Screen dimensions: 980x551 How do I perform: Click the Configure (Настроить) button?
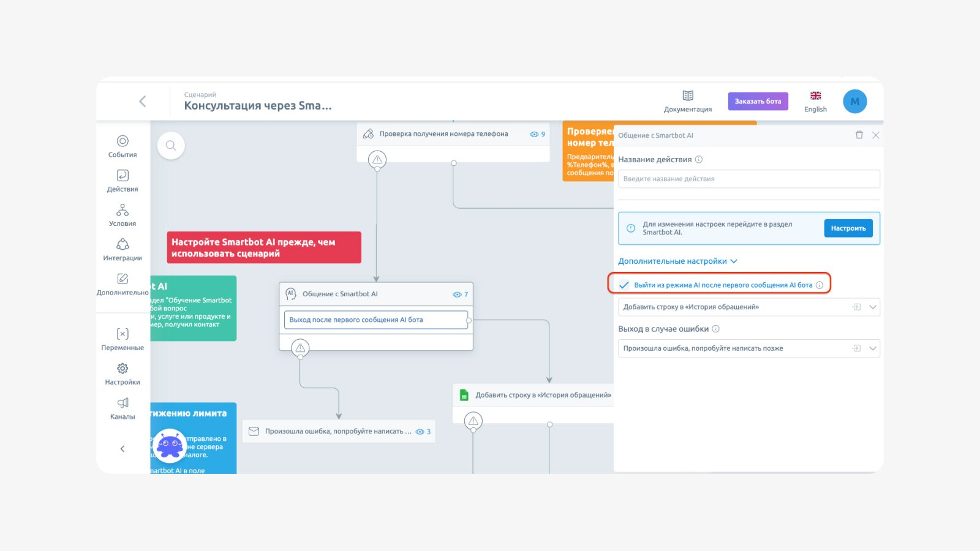848,228
